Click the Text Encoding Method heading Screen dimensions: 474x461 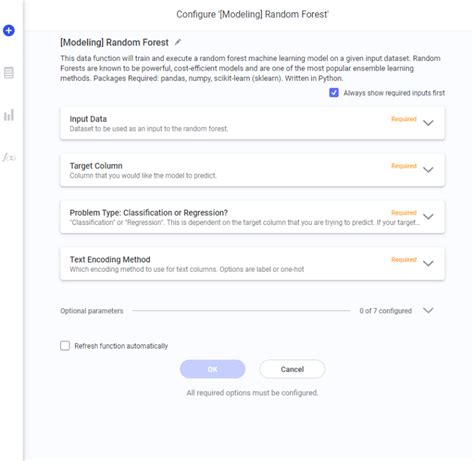pyautogui.click(x=110, y=259)
